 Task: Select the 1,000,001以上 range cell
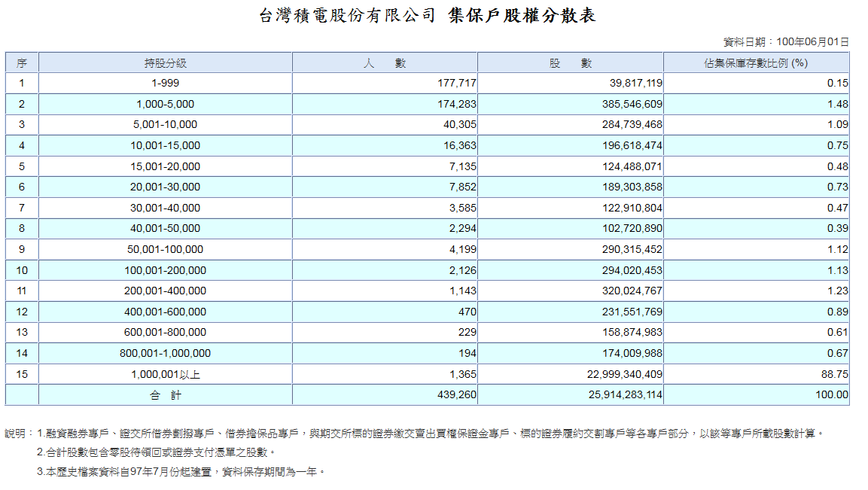165,375
